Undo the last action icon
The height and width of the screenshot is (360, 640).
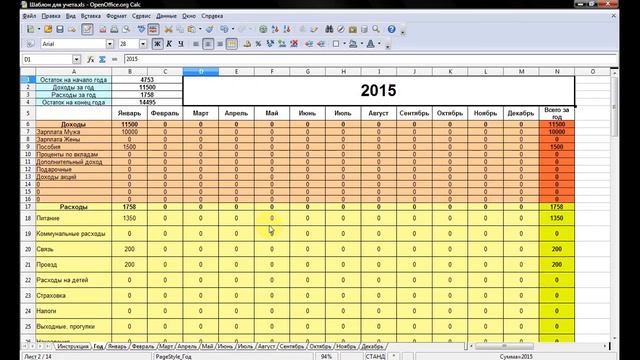224,29
